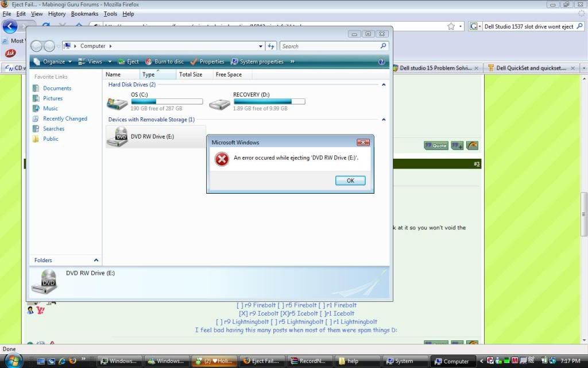Open Music in Favorite Links

tap(51, 109)
